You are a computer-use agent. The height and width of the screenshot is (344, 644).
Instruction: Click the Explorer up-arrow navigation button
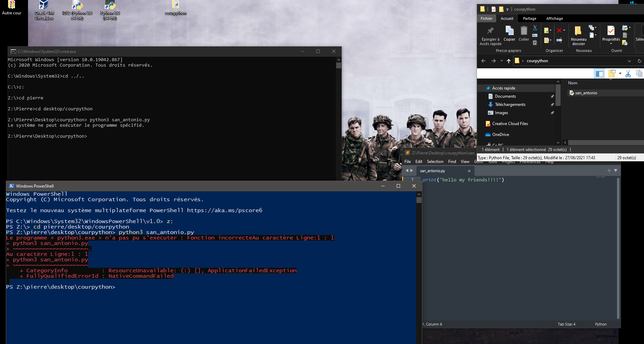pyautogui.click(x=508, y=61)
